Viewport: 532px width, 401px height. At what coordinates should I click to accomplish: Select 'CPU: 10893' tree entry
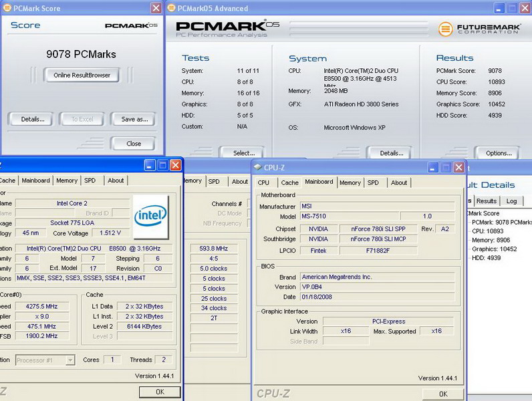pos(487,231)
